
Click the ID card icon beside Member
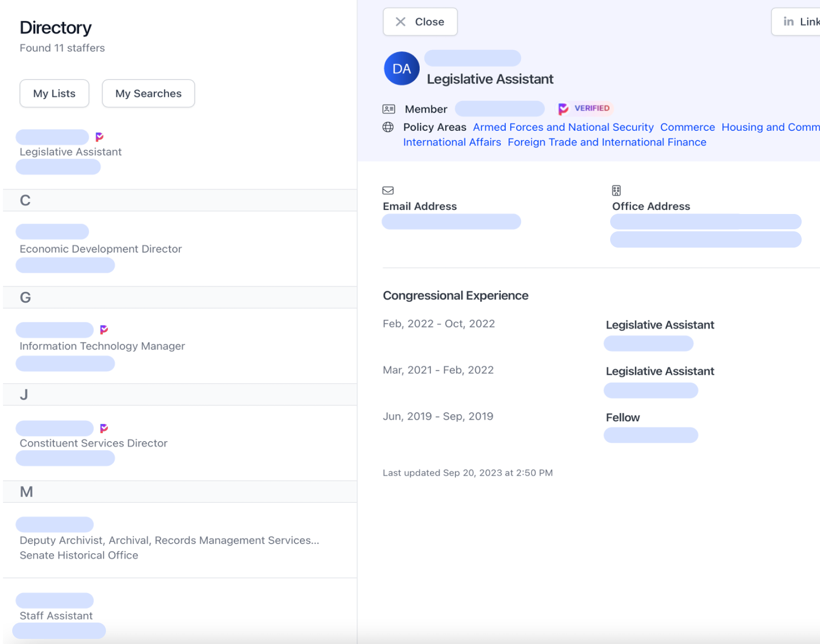pos(389,109)
